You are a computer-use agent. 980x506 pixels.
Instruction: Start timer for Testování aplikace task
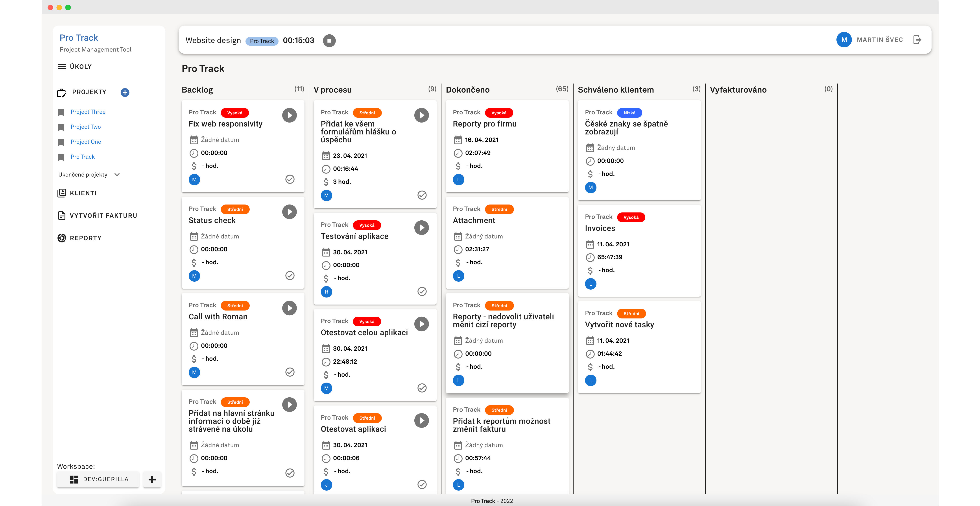[421, 228]
